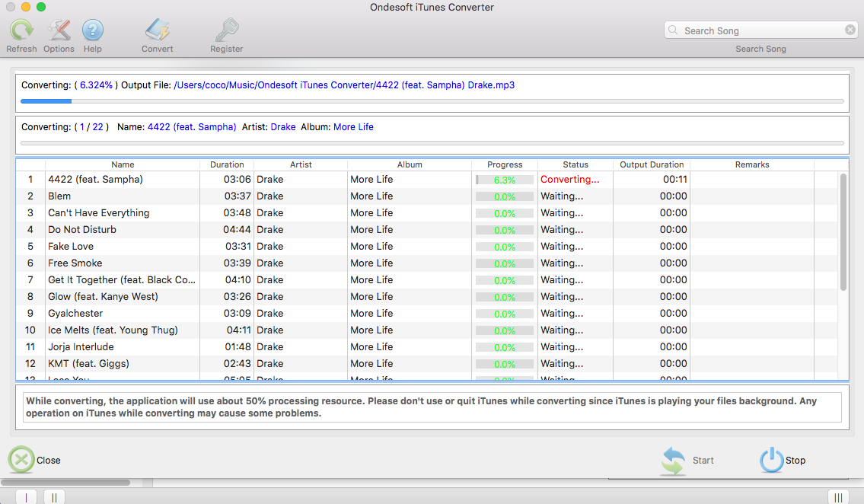864x504 pixels.
Task: Click the Refresh toolbar icon
Action: click(21, 30)
